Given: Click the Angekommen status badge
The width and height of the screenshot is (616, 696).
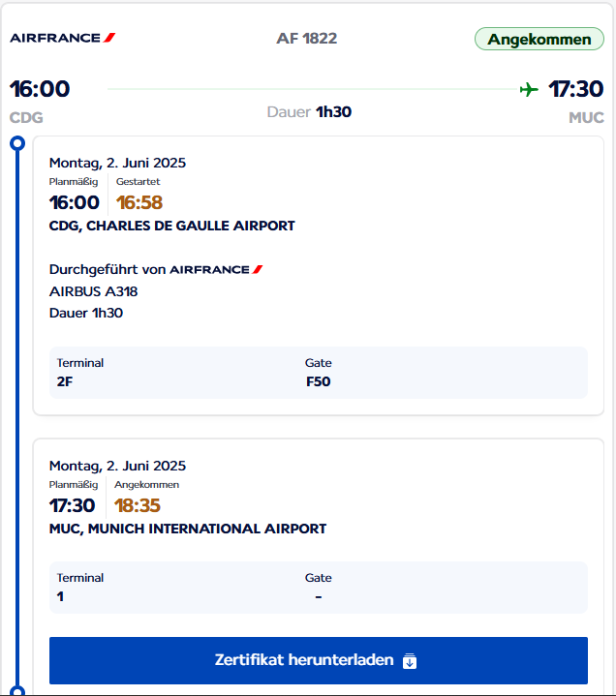Looking at the screenshot, I should (x=539, y=39).
